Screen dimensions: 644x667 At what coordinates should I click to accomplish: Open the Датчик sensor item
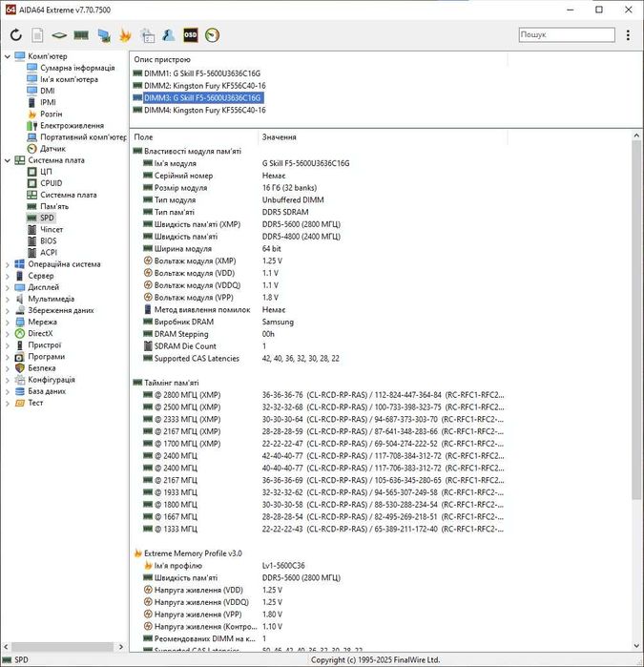click(52, 149)
